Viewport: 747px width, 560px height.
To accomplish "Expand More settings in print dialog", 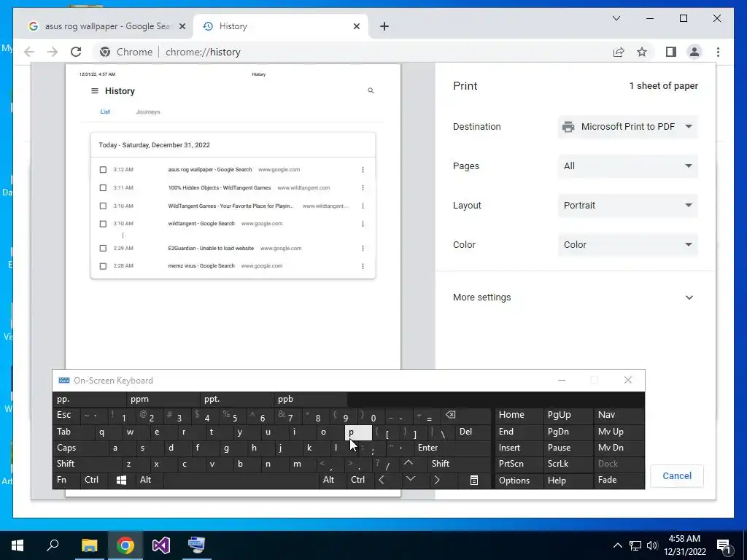I will tap(573, 297).
